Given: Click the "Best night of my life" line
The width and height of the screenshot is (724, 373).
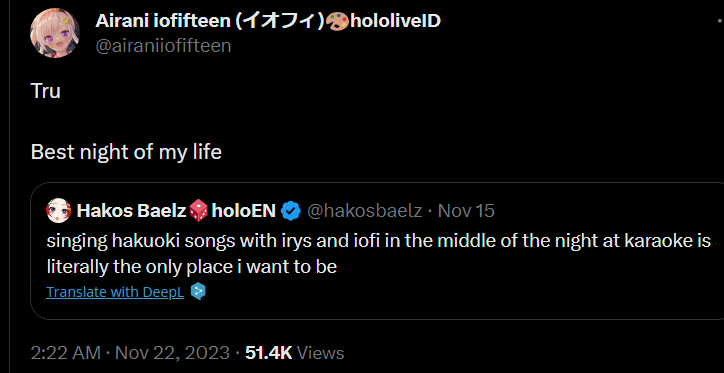Looking at the screenshot, I should 126,152.
